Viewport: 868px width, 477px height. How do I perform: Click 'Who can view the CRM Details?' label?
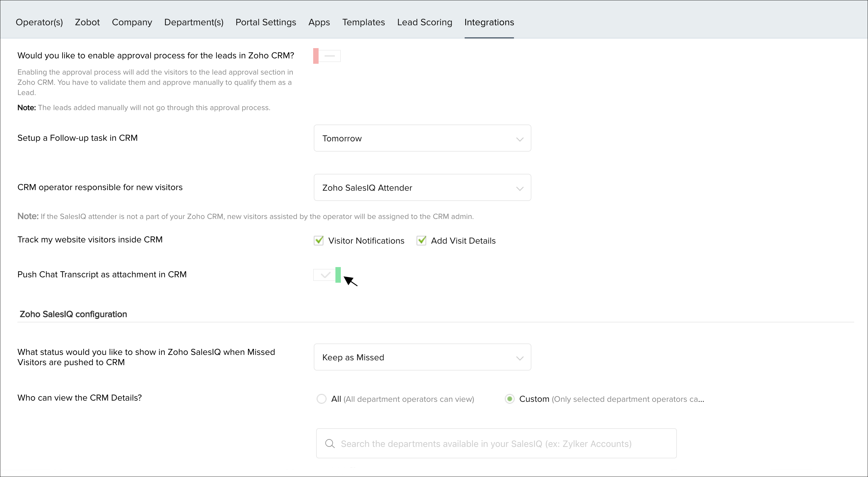coord(79,398)
